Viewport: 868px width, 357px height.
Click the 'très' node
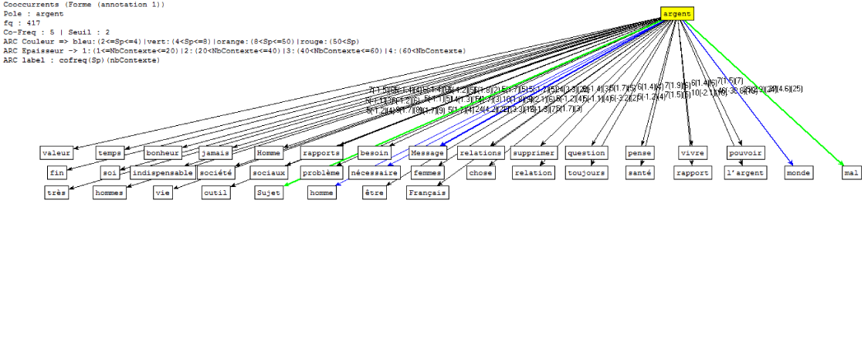pyautogui.click(x=56, y=192)
